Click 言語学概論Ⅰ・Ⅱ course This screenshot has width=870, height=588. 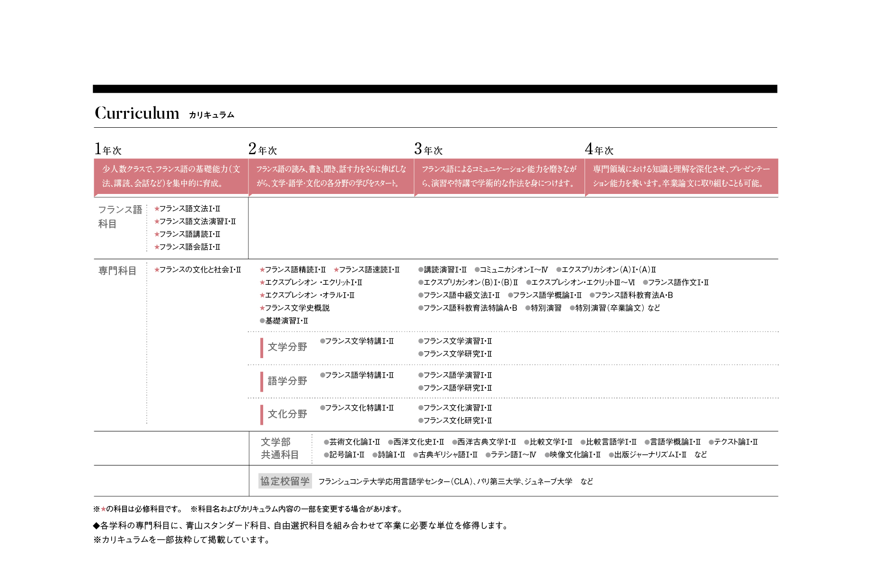click(673, 442)
